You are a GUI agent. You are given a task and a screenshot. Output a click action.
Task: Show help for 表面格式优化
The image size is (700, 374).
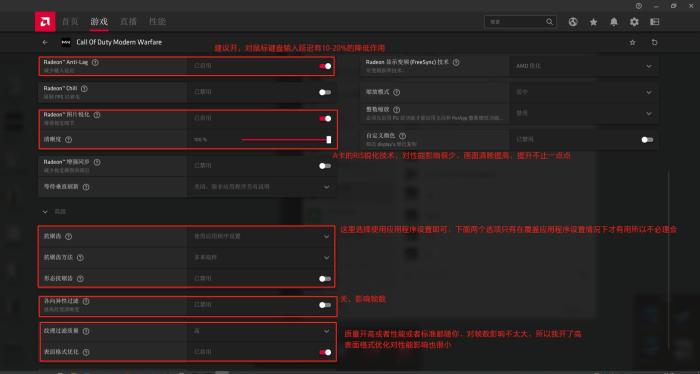86,352
